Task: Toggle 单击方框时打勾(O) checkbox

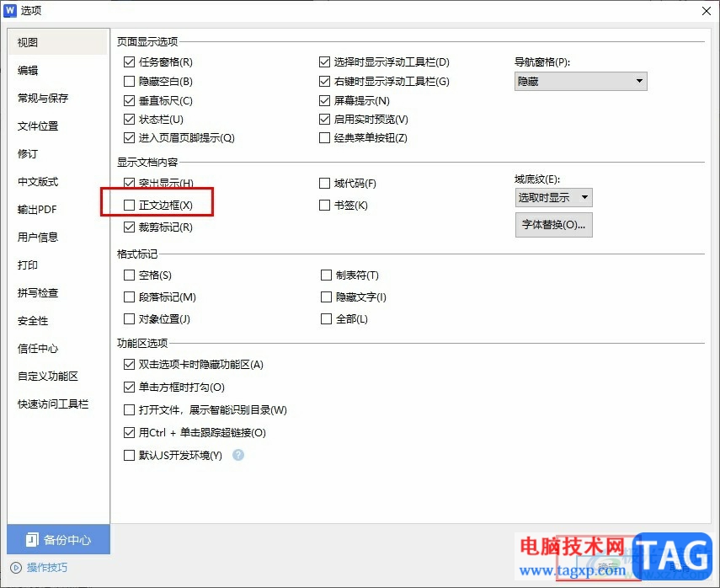Action: [x=129, y=387]
